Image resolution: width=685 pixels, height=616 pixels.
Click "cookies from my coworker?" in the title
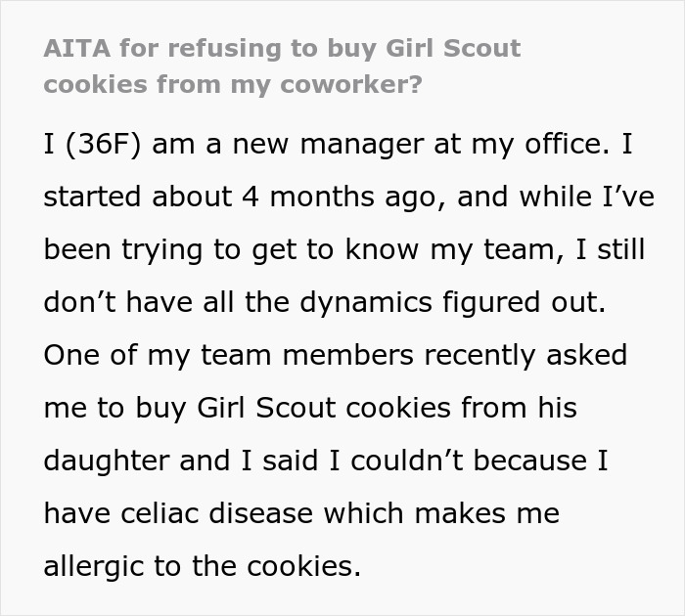[x=233, y=83]
